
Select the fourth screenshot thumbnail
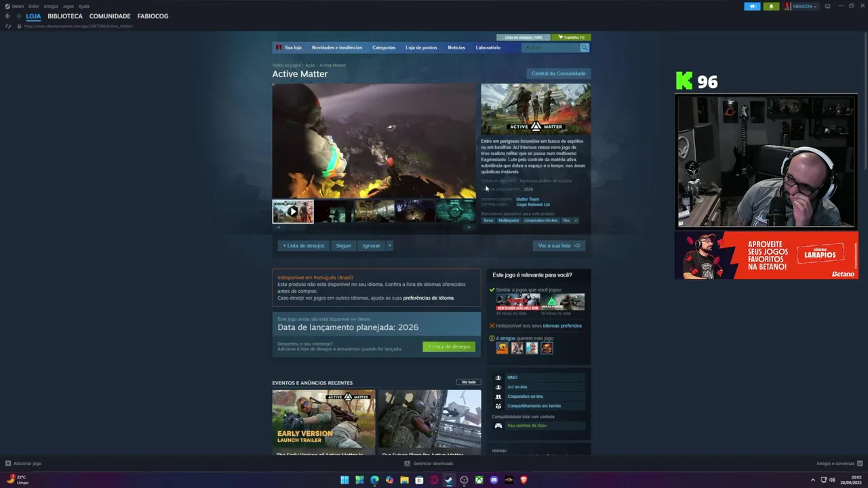tap(415, 211)
